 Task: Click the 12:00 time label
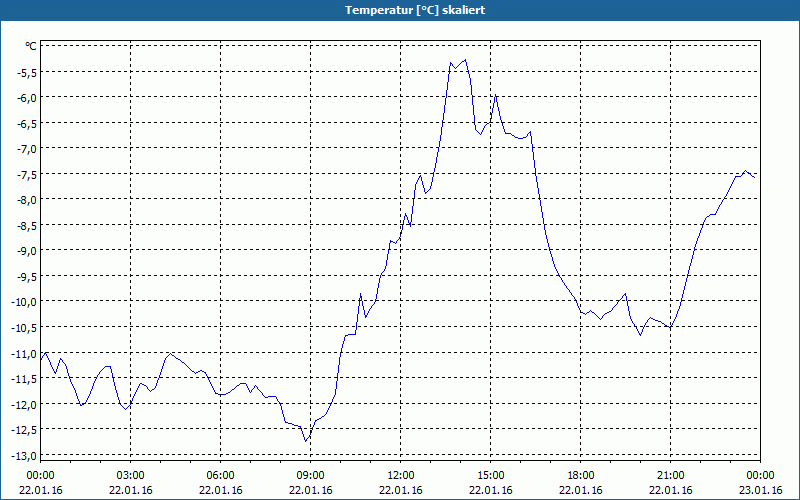point(401,476)
